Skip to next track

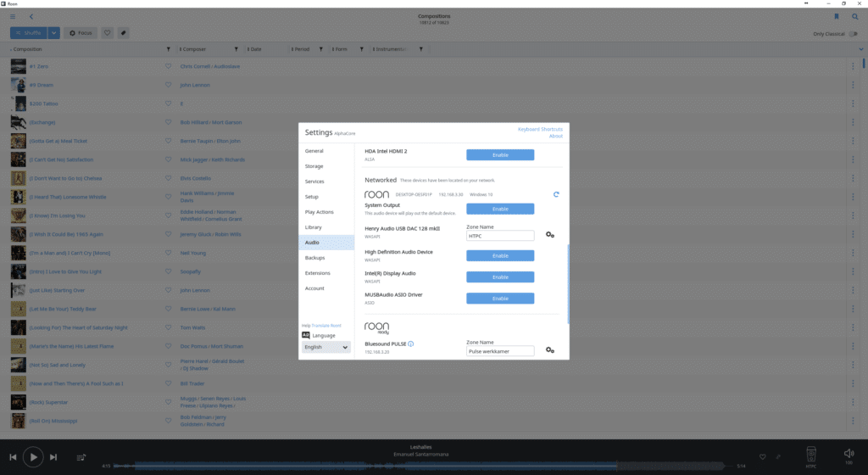(53, 457)
